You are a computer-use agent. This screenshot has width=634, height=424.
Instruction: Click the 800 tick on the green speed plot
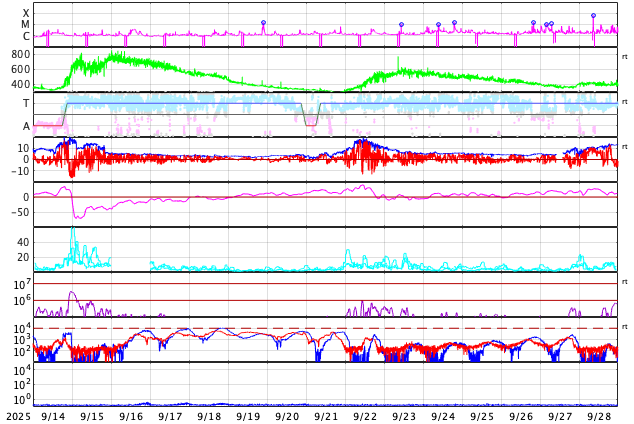coord(21,54)
